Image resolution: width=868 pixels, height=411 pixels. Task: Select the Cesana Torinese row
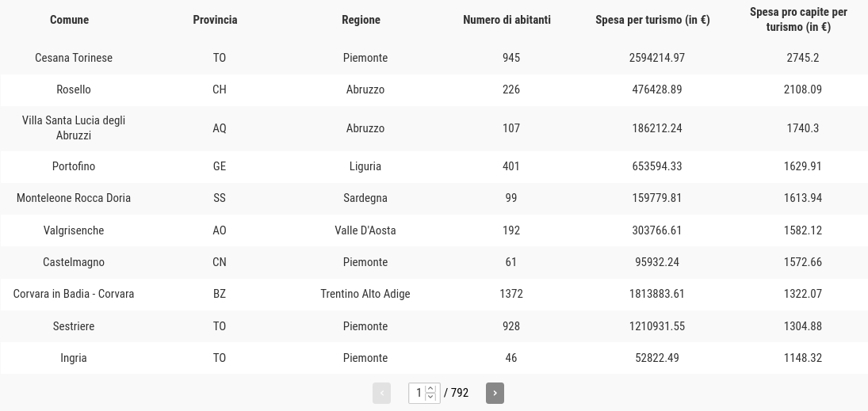434,58
